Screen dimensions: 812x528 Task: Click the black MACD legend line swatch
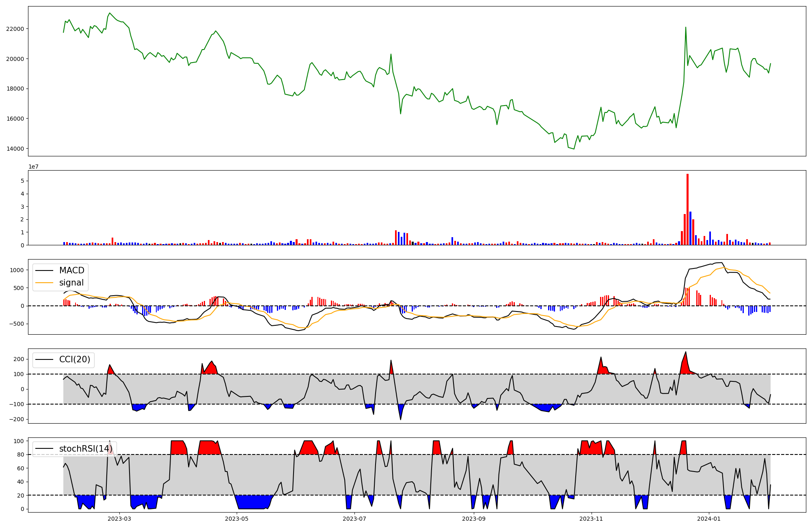[44, 270]
